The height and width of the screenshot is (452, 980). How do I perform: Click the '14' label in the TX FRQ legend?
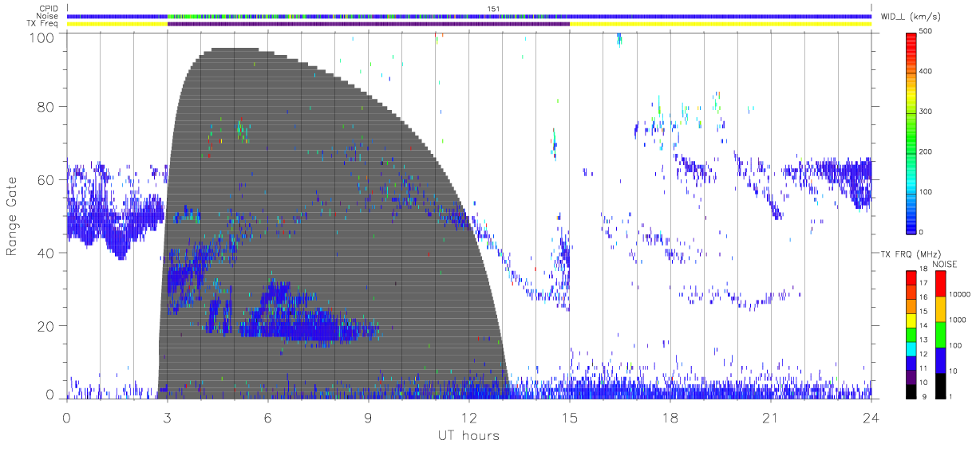coord(923,326)
